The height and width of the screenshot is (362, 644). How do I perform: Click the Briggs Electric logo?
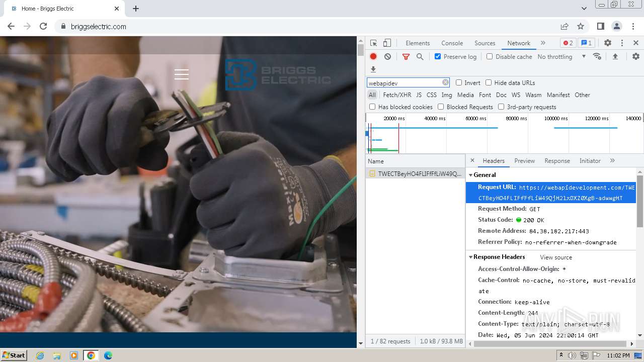pos(278,75)
